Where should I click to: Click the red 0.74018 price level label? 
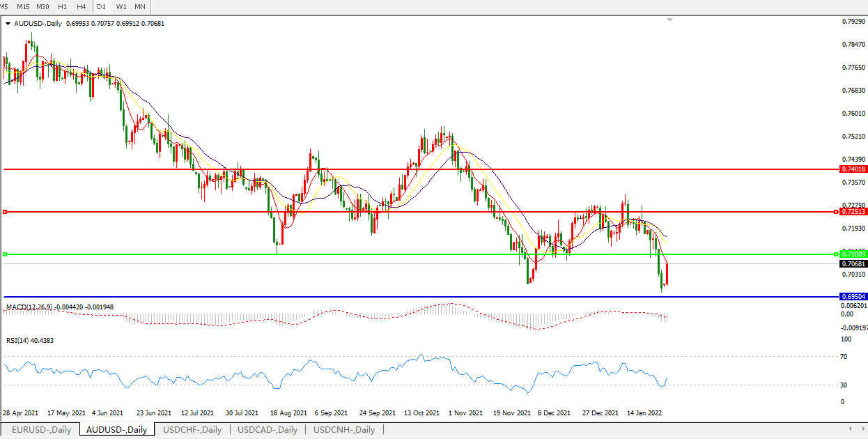pyautogui.click(x=853, y=169)
